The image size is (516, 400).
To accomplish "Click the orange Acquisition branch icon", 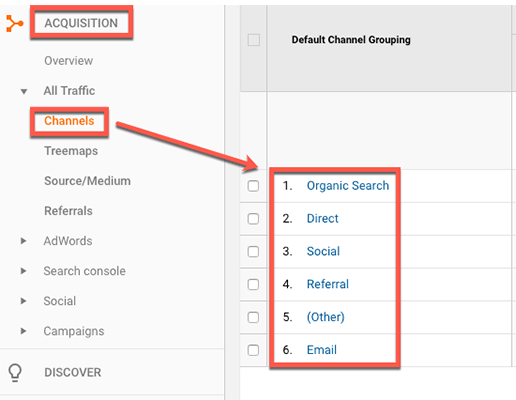I will [15, 23].
